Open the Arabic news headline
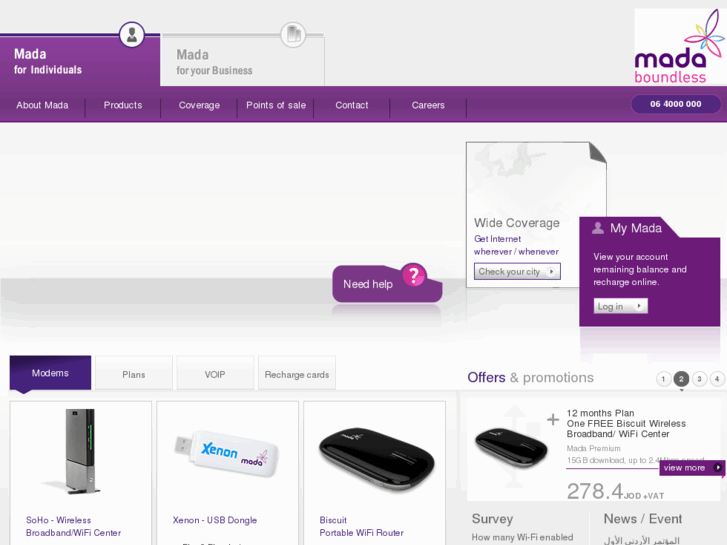This screenshot has width=727, height=545. (x=642, y=540)
